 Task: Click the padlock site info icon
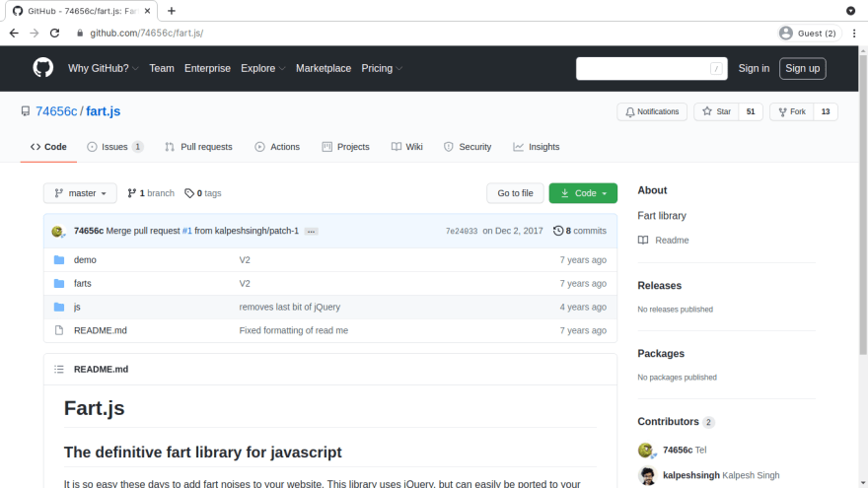pos(80,34)
